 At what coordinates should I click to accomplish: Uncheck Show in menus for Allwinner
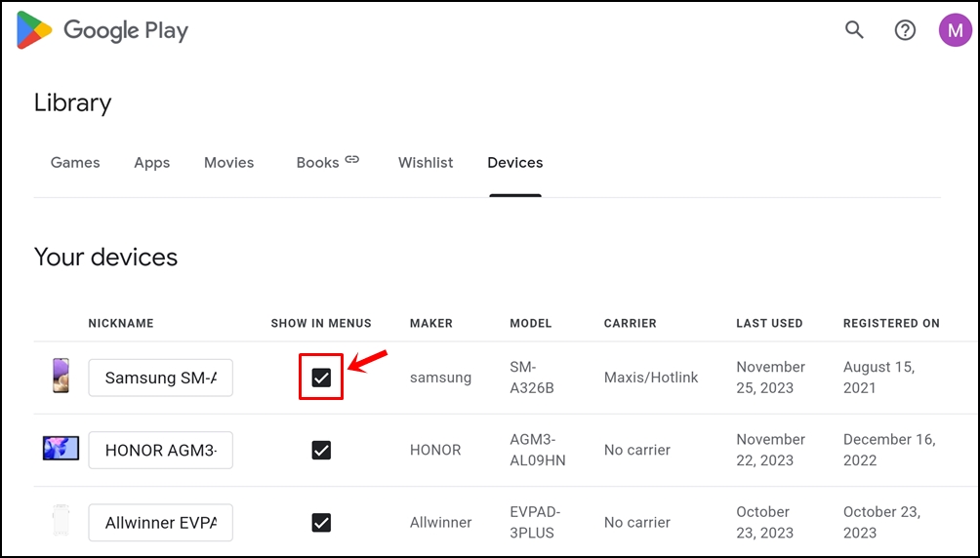point(321,522)
